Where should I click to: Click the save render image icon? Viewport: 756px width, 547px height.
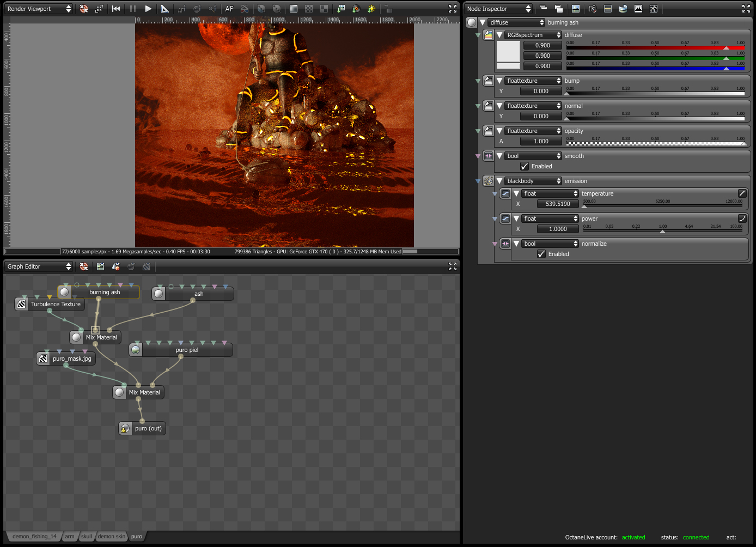pyautogui.click(x=341, y=9)
